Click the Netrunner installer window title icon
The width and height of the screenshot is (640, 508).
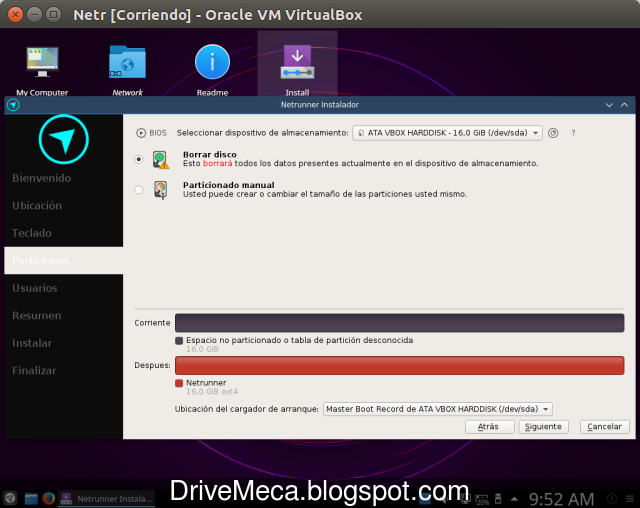(13, 105)
